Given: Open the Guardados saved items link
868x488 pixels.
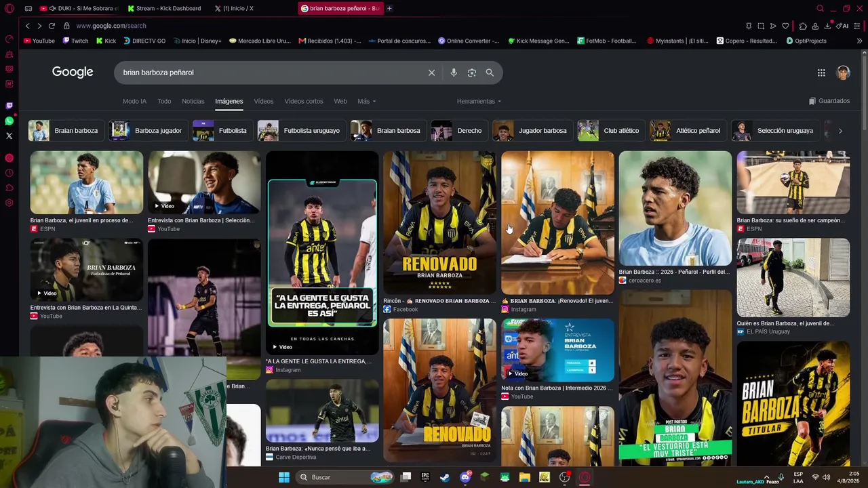Looking at the screenshot, I should pyautogui.click(x=829, y=101).
